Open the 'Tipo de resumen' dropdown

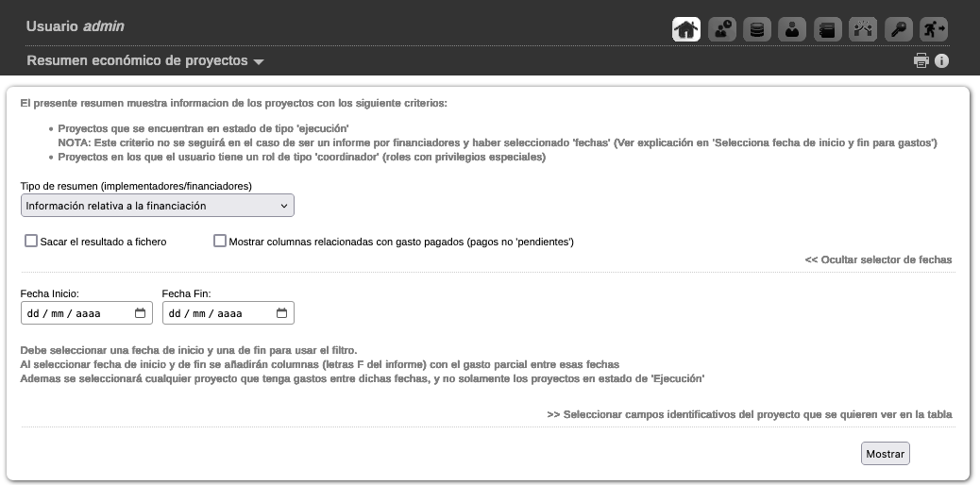157,206
